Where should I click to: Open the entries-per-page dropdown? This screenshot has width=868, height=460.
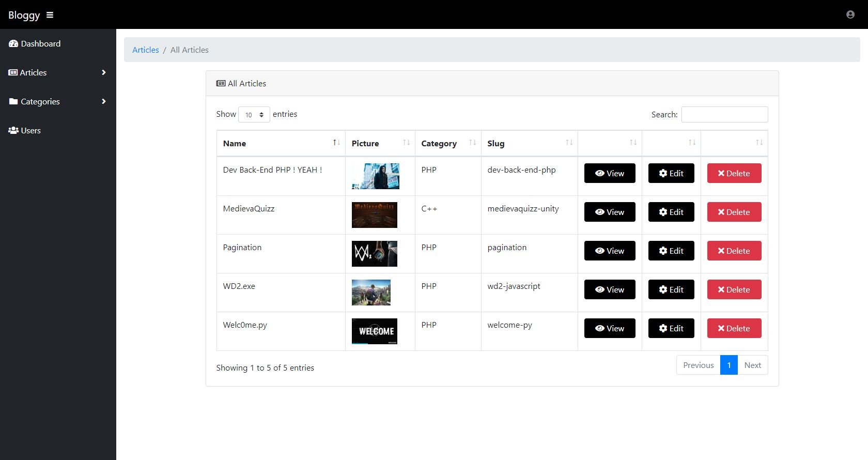254,114
